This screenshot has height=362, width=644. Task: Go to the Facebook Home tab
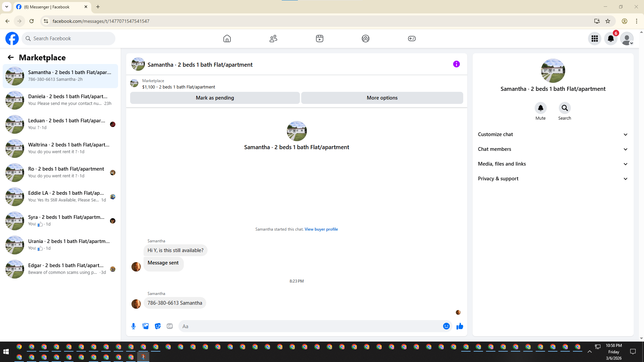[227, 39]
